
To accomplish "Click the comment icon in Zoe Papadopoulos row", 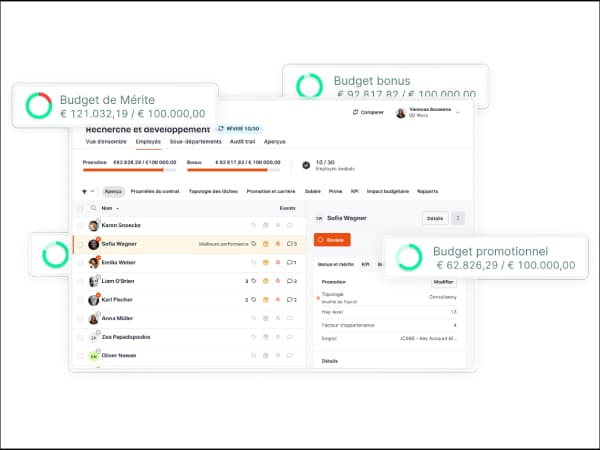I will [290, 337].
